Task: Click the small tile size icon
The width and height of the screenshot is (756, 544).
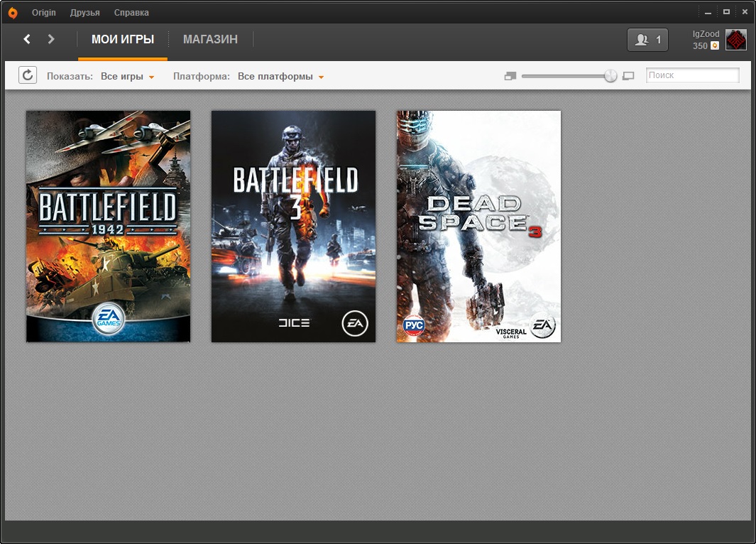Action: coord(510,76)
